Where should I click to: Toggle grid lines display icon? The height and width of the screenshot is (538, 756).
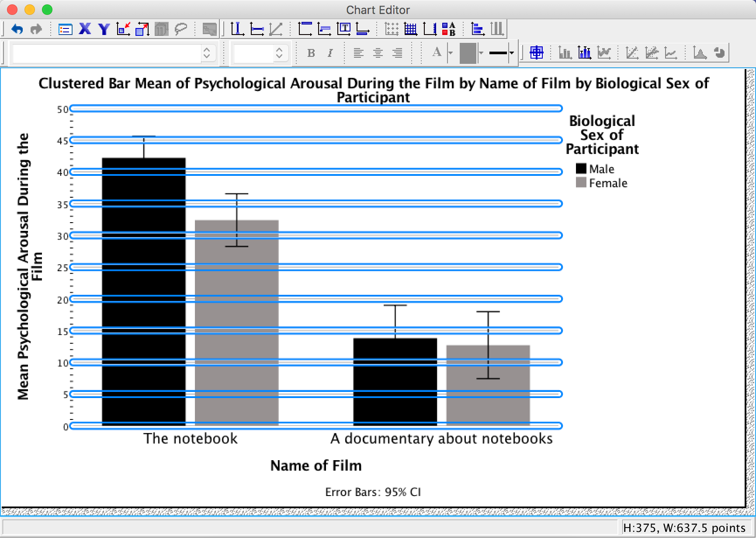[x=410, y=29]
